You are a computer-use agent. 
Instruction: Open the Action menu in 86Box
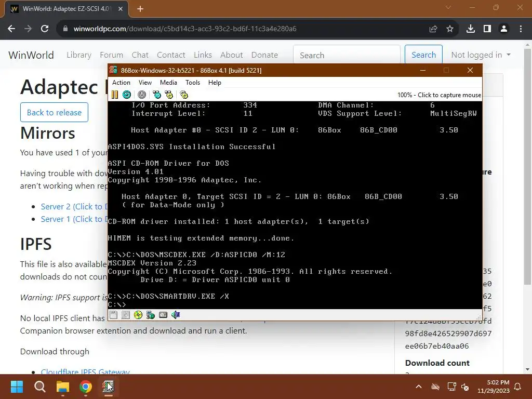[121, 83]
